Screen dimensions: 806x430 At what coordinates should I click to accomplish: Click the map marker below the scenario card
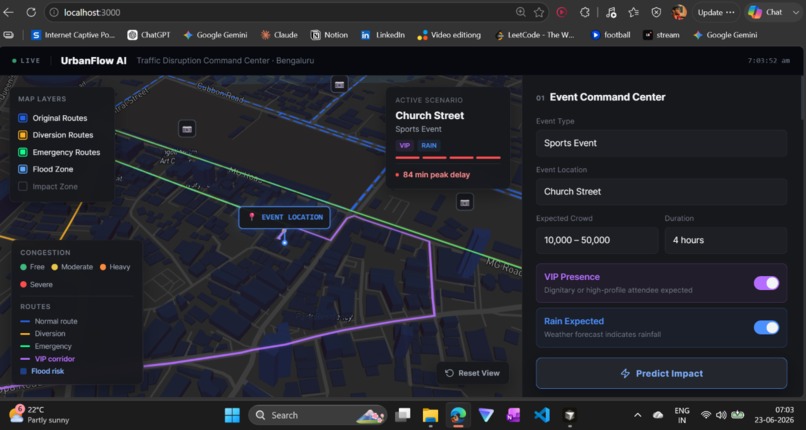465,202
